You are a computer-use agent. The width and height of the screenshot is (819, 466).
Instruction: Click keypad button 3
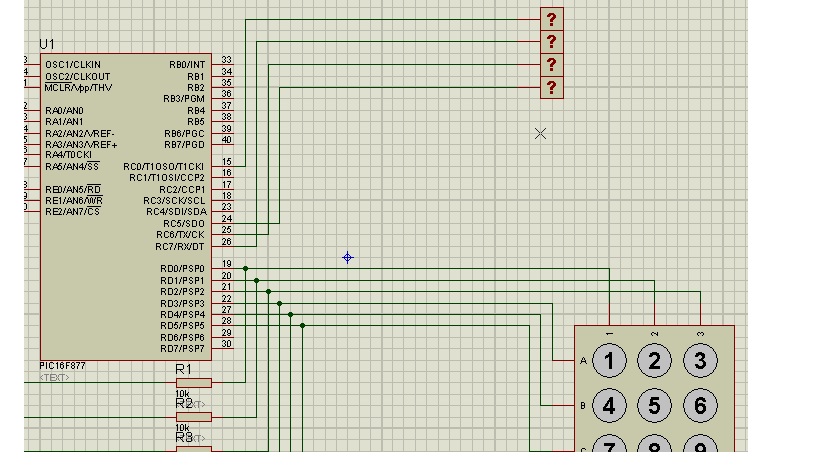pos(700,360)
